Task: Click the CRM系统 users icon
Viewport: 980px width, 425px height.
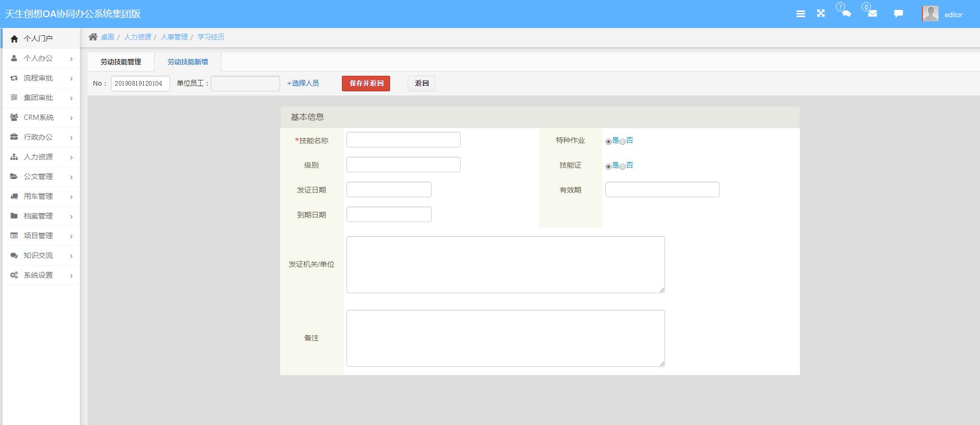Action: 14,117
